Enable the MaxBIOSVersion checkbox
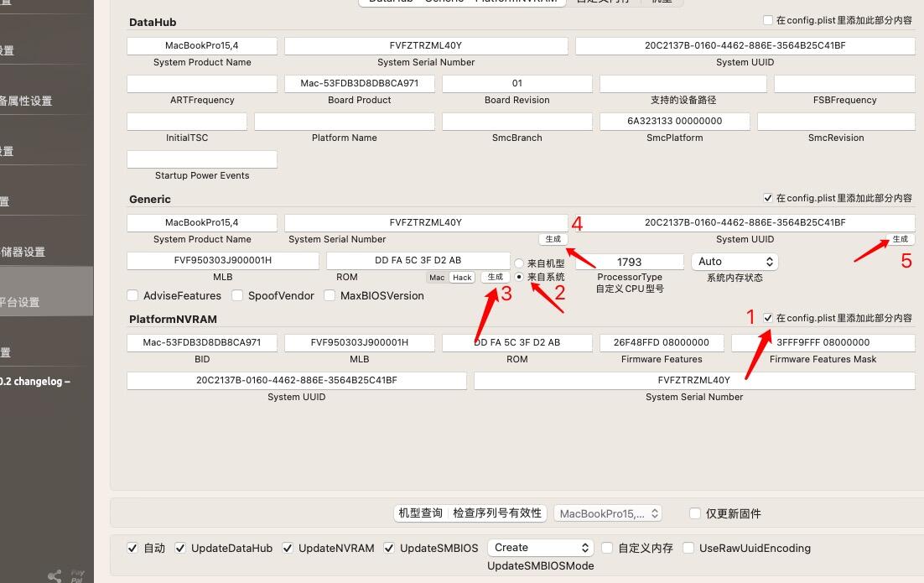 (330, 295)
